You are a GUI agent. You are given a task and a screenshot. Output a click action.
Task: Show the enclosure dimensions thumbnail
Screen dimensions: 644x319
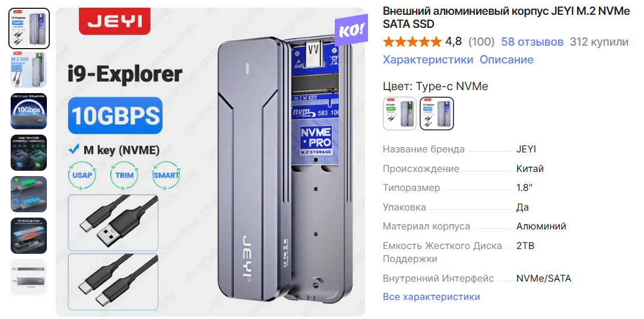[x=28, y=277]
